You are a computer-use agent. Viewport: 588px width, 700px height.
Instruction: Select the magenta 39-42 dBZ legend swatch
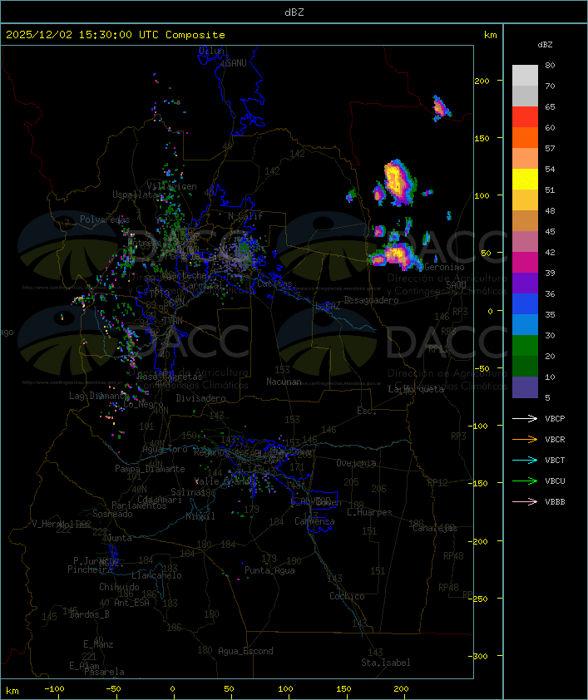(525, 263)
